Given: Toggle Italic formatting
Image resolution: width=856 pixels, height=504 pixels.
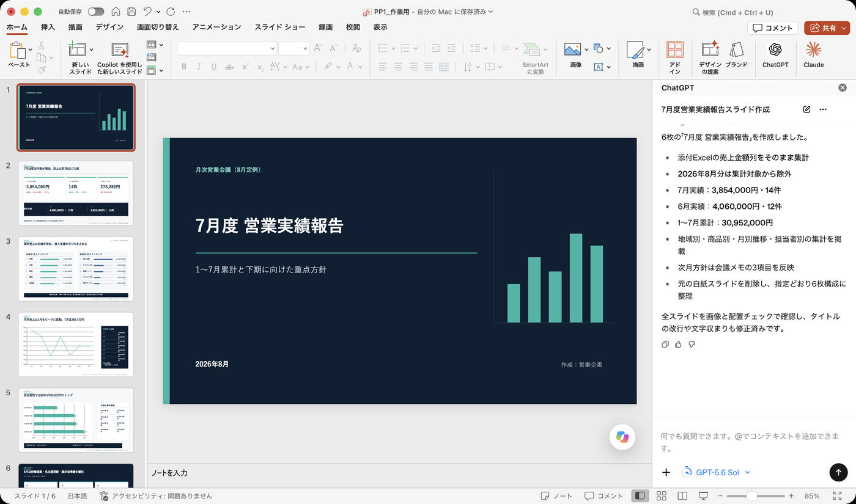Looking at the screenshot, I should point(199,67).
